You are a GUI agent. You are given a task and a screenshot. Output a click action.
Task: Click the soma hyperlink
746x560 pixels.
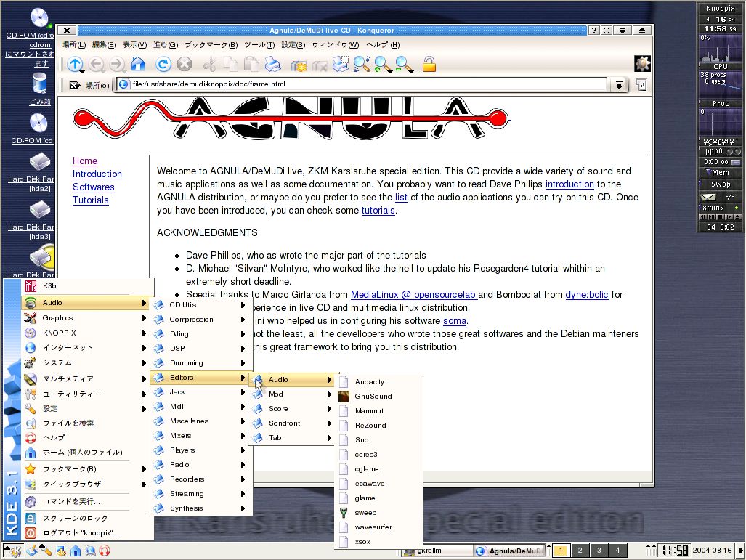tap(455, 321)
